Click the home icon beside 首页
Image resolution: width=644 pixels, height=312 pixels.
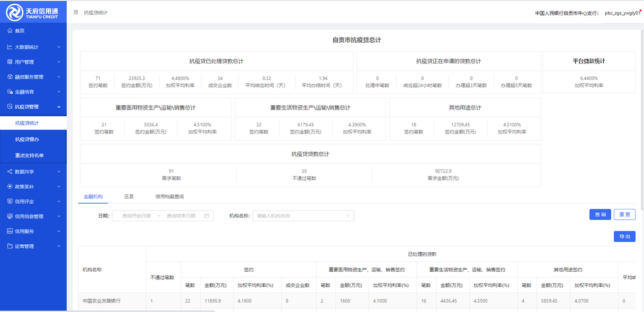pyautogui.click(x=9, y=31)
